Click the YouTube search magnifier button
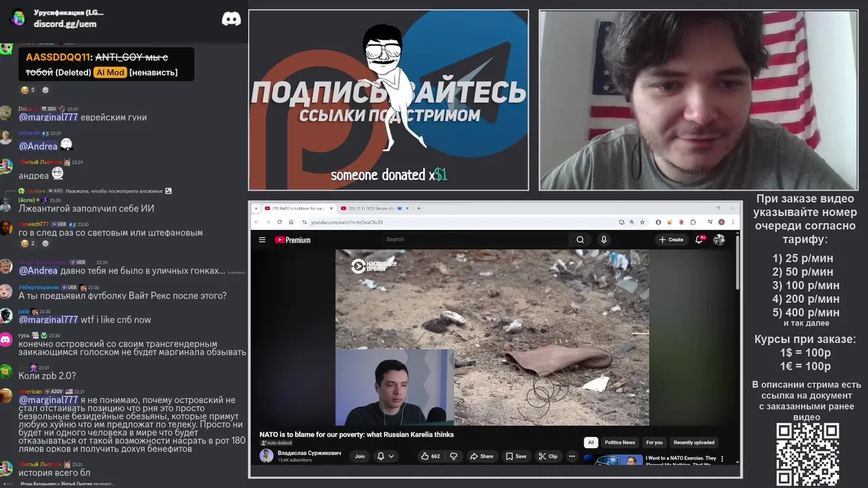 [x=580, y=239]
